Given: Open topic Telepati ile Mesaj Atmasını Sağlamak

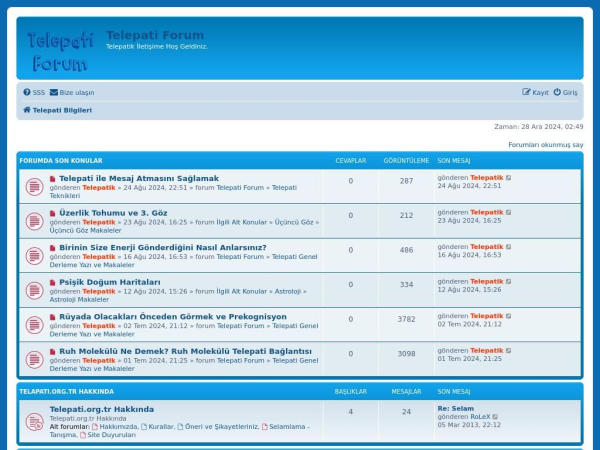Looking at the screenshot, I should 139,178.
